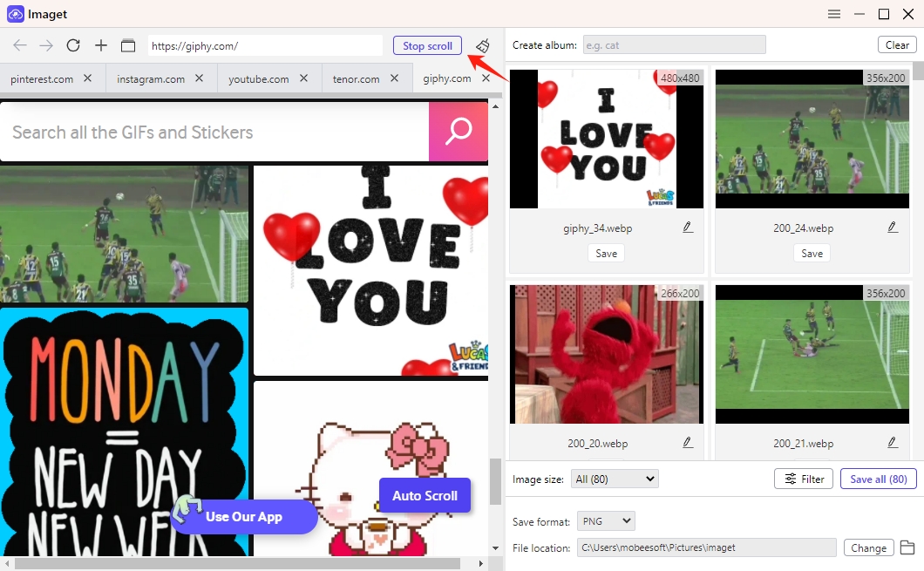The image size is (924, 571).
Task: Switch to the pinterest.com tab
Action: (42, 79)
